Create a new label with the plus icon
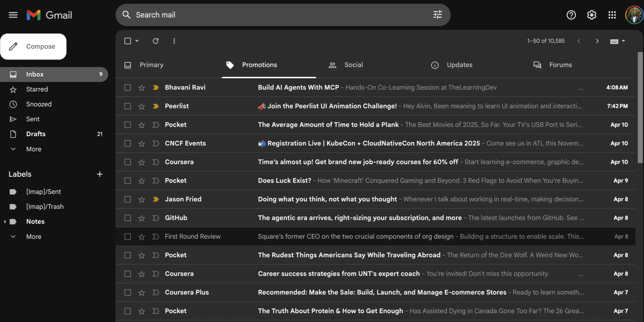Viewport: 644px width, 322px height. [x=99, y=174]
